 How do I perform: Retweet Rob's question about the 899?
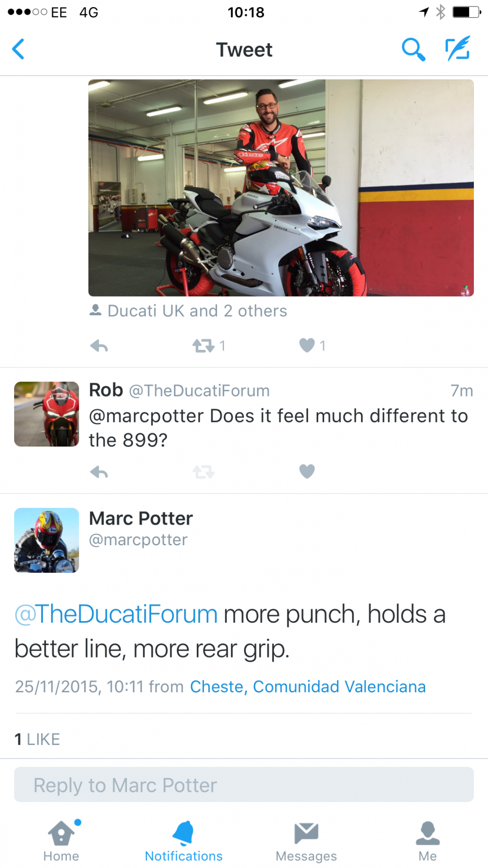(x=204, y=472)
